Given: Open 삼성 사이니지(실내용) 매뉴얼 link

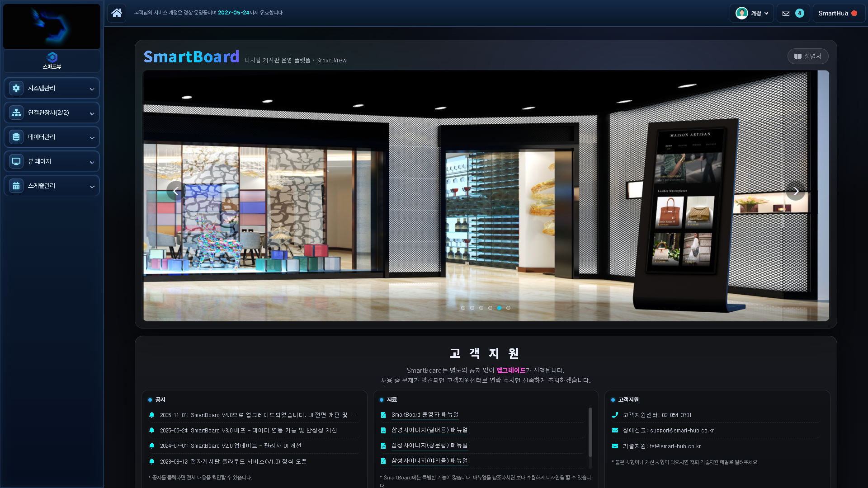Looking at the screenshot, I should click(x=429, y=430).
